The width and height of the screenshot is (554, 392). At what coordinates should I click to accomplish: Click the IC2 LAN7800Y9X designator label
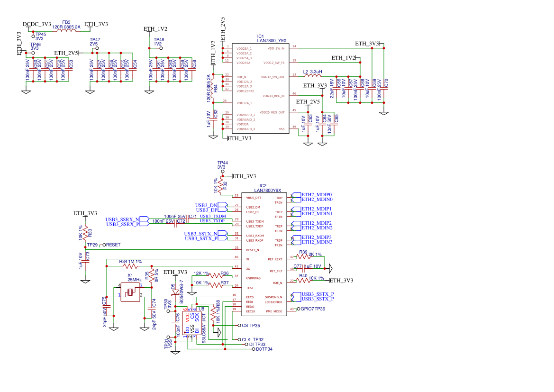[267, 188]
